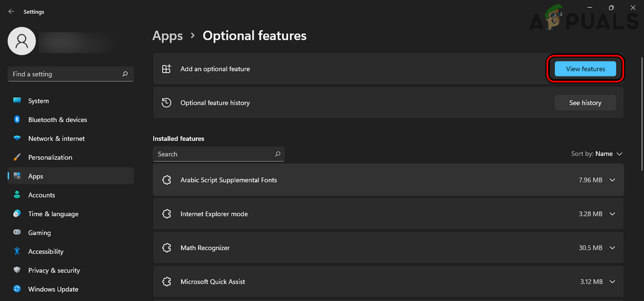Click the back arrow in Settings title bar
The height and width of the screenshot is (301, 644).
point(11,11)
